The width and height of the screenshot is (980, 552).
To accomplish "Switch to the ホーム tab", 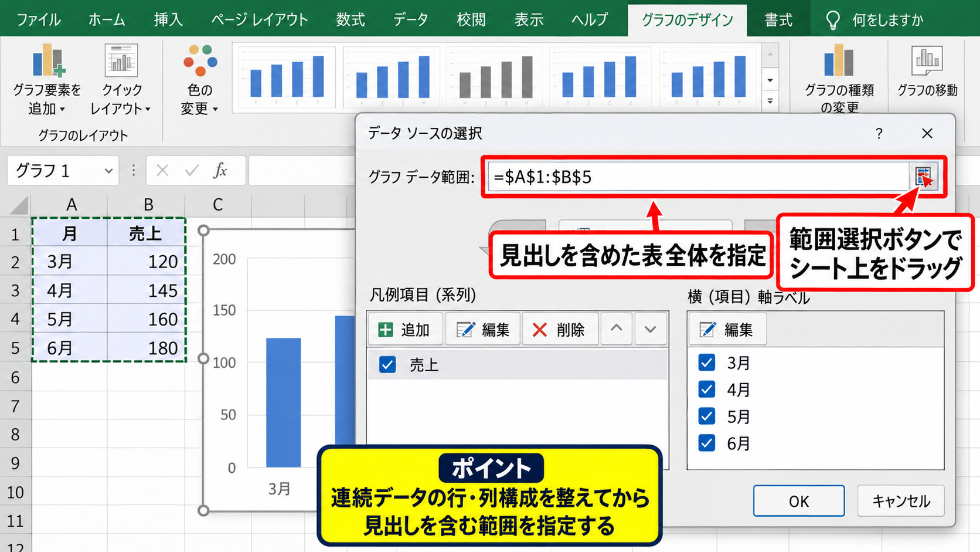I will pyautogui.click(x=107, y=20).
